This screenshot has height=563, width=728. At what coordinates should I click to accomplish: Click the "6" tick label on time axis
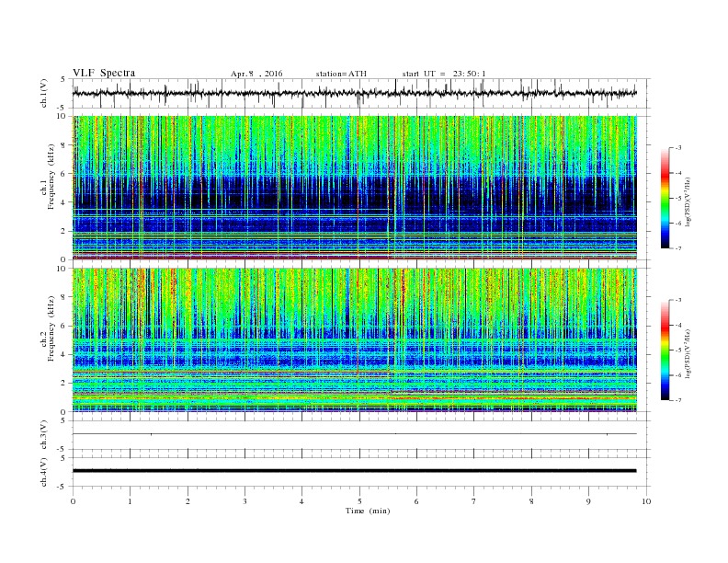pyautogui.click(x=417, y=501)
